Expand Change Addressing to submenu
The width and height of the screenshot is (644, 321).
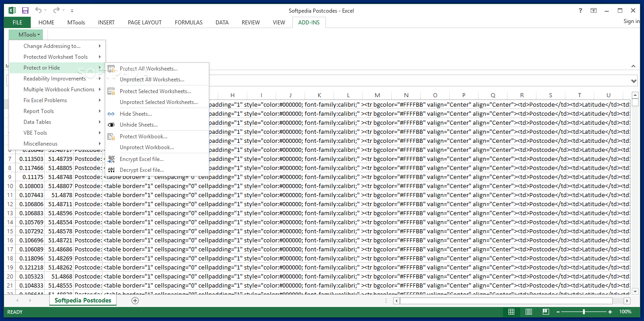pyautogui.click(x=57, y=46)
